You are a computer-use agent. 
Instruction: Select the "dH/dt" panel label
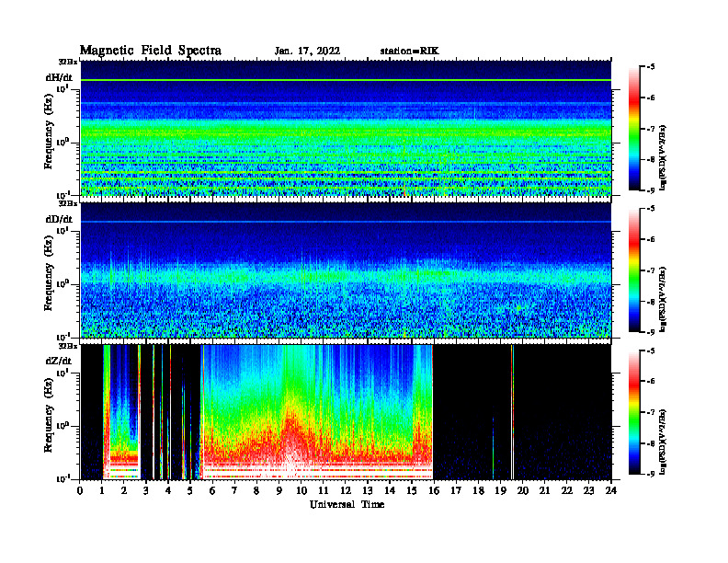tap(59, 77)
